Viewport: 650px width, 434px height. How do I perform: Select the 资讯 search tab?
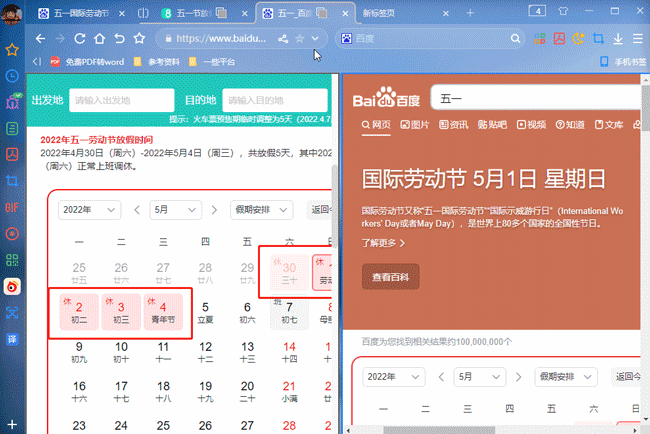click(454, 125)
